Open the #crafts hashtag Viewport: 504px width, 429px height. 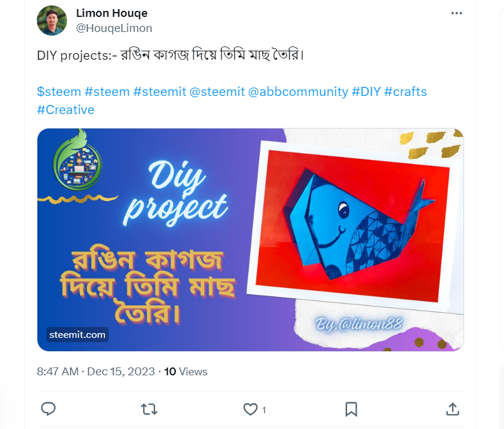(x=406, y=92)
